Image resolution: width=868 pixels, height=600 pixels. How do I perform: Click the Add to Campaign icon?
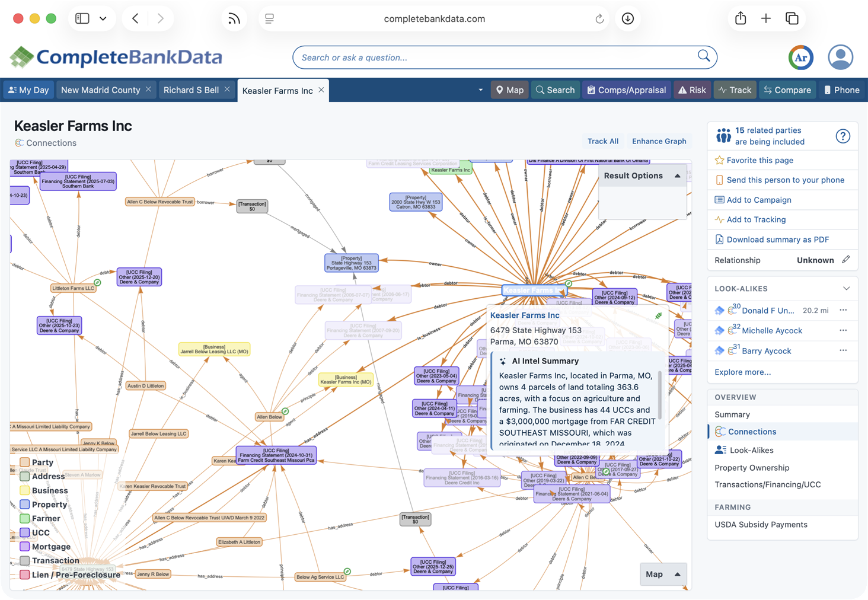(719, 200)
